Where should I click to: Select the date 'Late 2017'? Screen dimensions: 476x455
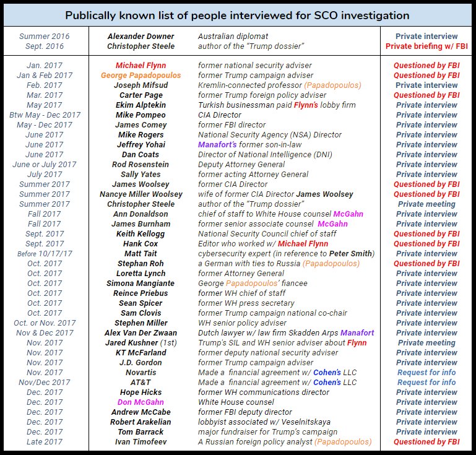click(x=45, y=442)
